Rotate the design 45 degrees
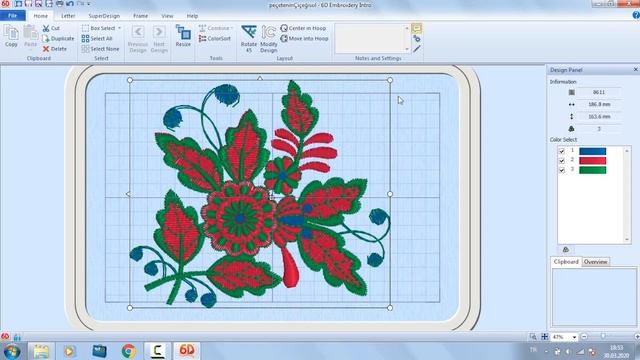 tap(249, 39)
